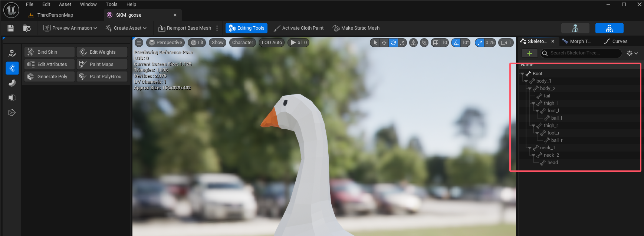Click Make Static Mesh button
The width and height of the screenshot is (644, 236).
coord(356,28)
